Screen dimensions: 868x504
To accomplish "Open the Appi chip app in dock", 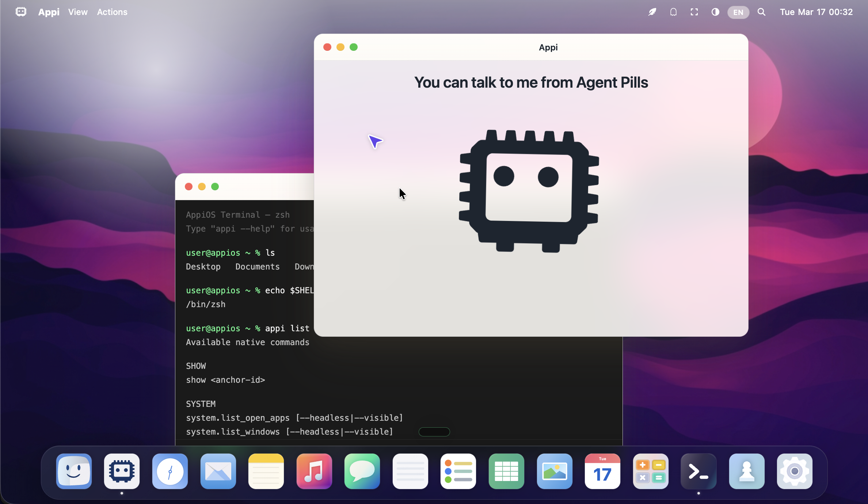I will click(122, 471).
